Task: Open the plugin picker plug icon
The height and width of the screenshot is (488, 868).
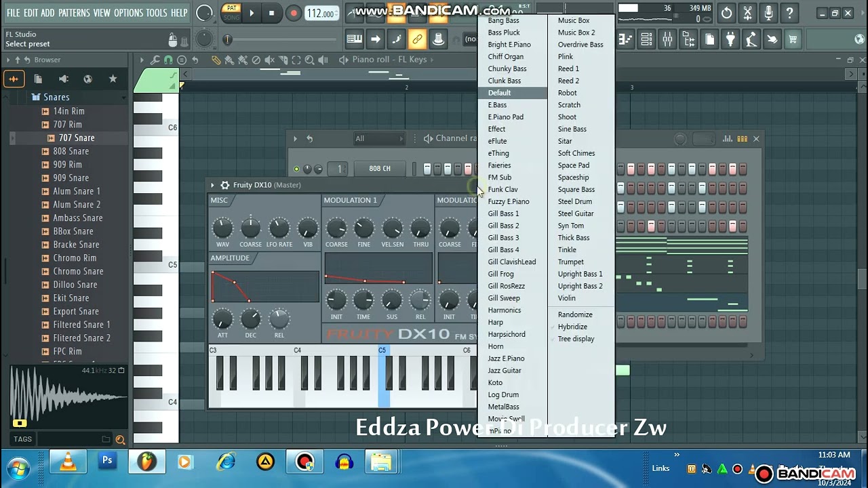Action: point(730,40)
